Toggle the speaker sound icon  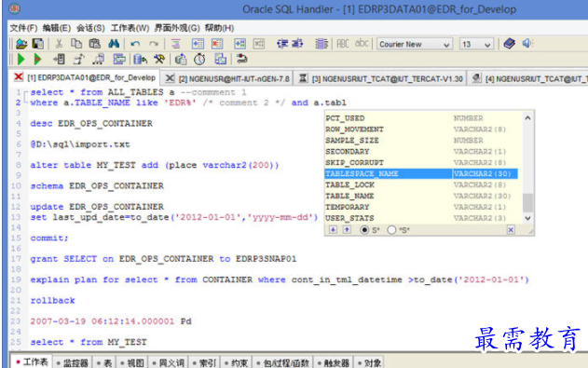527,44
